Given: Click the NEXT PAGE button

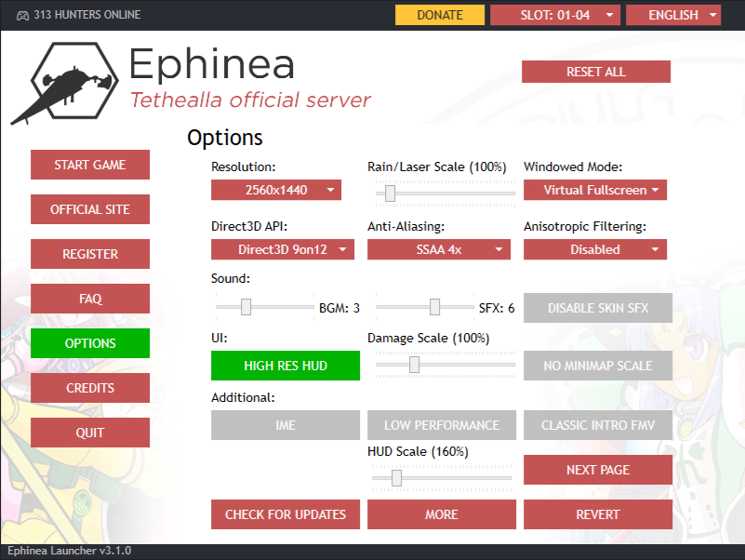Looking at the screenshot, I should (598, 470).
